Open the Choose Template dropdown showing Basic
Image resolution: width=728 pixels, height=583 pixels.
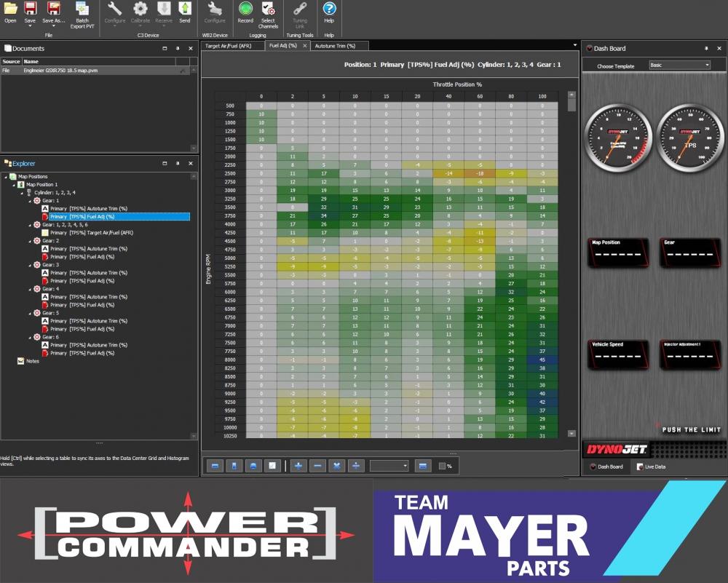click(x=679, y=65)
